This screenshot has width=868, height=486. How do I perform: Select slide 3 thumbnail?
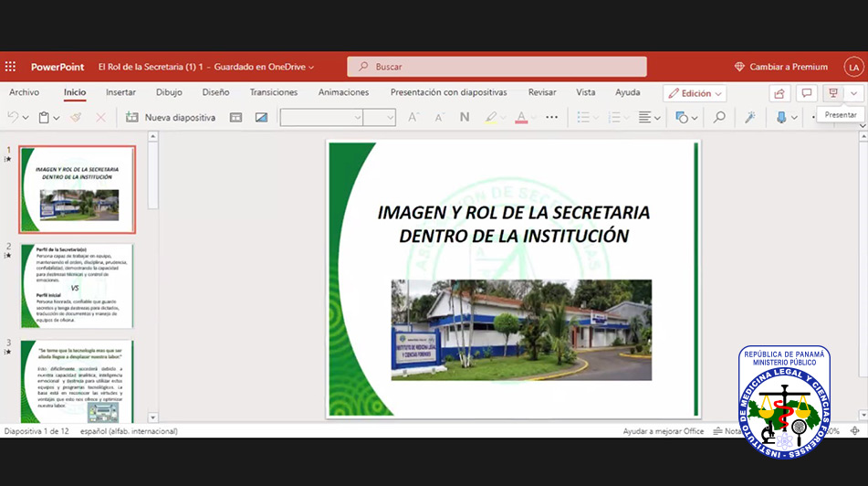(77, 382)
